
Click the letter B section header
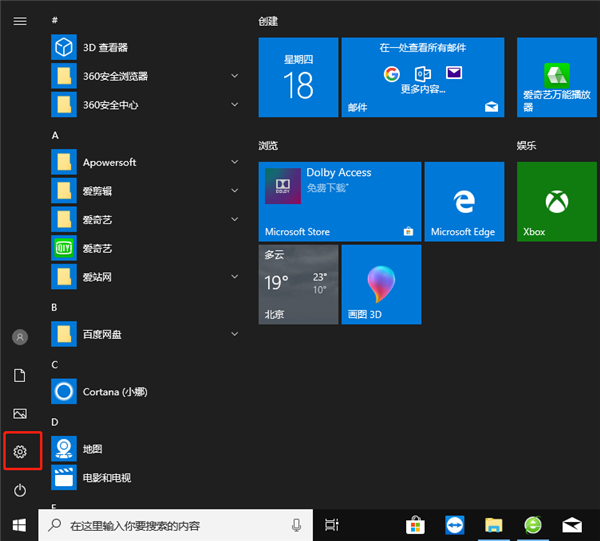pos(54,308)
